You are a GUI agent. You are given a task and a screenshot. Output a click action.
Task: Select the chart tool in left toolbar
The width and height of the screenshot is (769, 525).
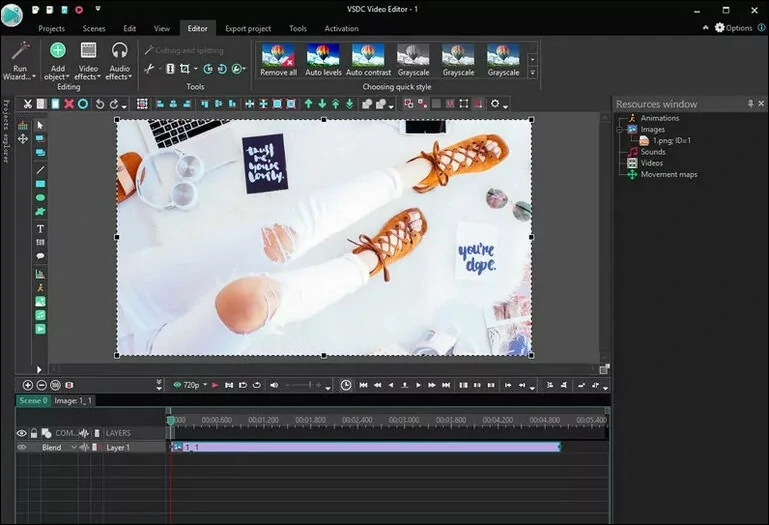click(x=40, y=274)
